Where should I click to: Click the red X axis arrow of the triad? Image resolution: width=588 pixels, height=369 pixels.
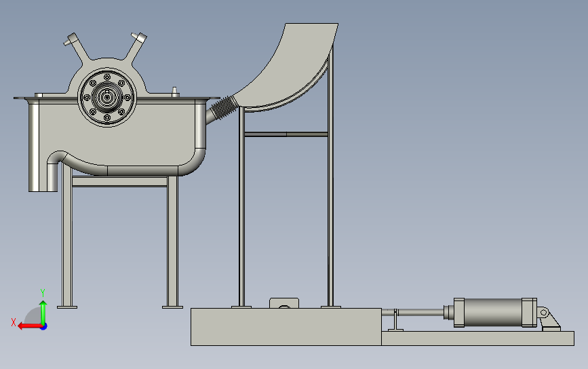click(x=30, y=326)
